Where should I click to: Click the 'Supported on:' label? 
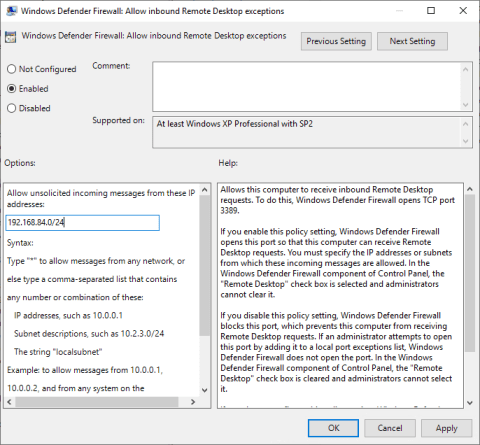pos(118,120)
